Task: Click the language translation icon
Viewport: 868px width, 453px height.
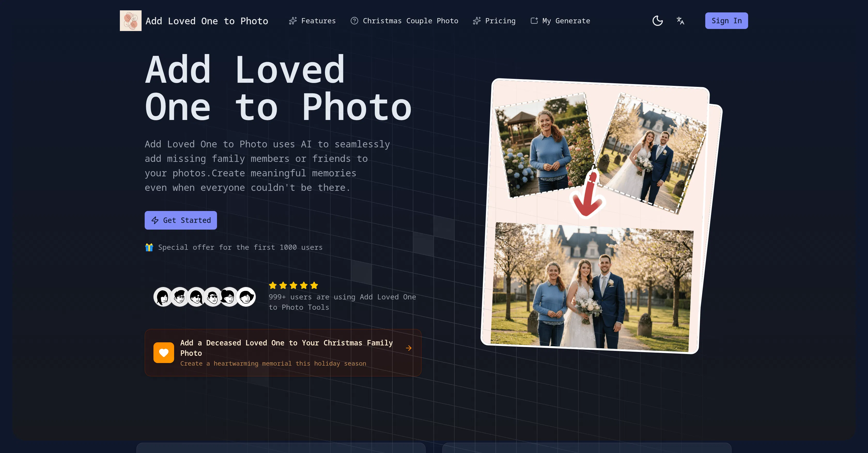Action: (x=680, y=21)
